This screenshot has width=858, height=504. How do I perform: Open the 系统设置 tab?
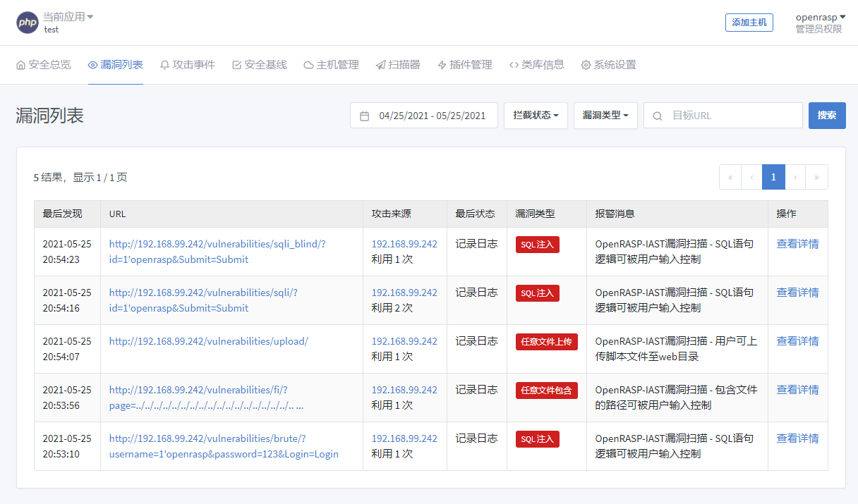tap(609, 65)
